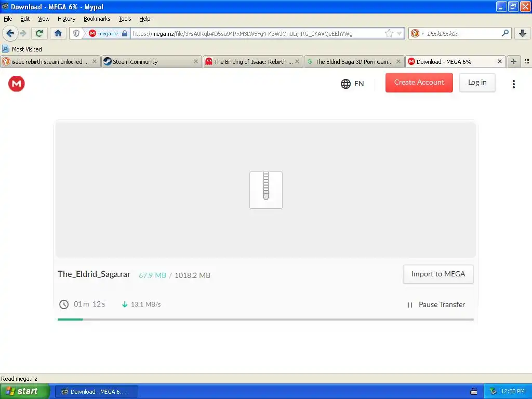This screenshot has width=532, height=399.
Task: Click the Create Account button
Action: [419, 83]
